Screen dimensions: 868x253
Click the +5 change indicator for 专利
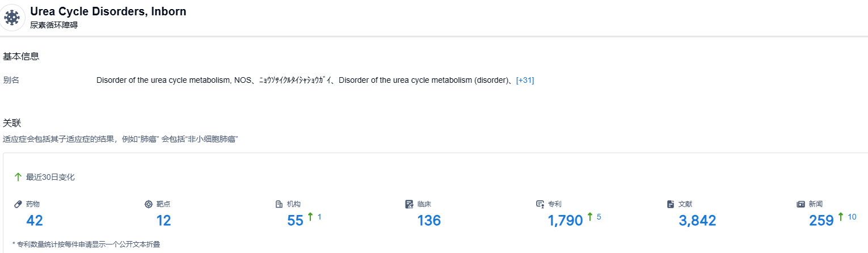tap(595, 217)
